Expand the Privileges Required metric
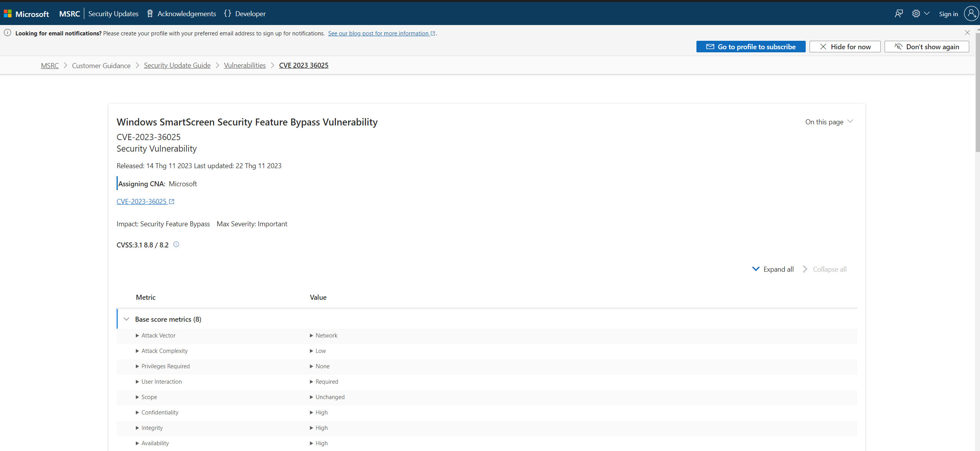980x451 pixels. [162, 366]
